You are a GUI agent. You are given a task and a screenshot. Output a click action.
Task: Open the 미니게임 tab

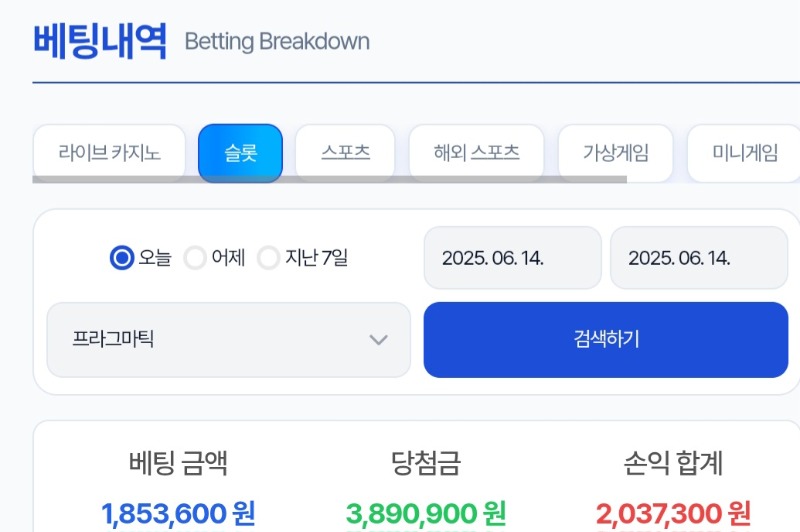point(744,153)
